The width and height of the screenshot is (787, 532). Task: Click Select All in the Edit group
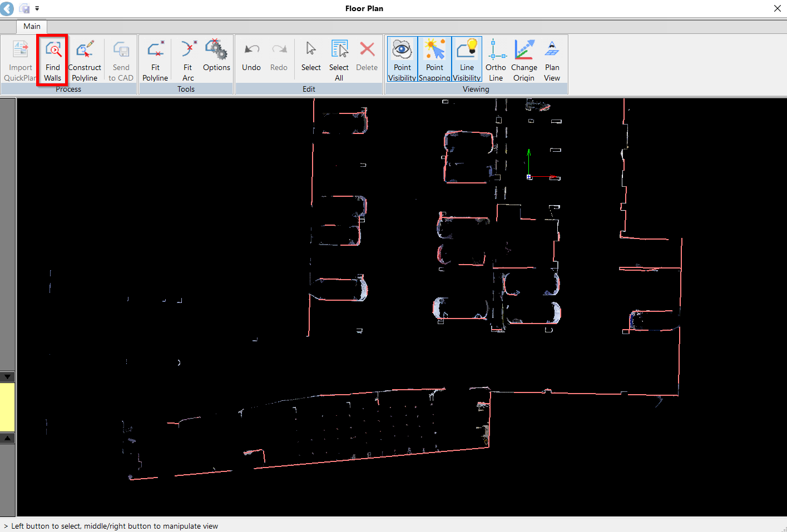tap(339, 59)
